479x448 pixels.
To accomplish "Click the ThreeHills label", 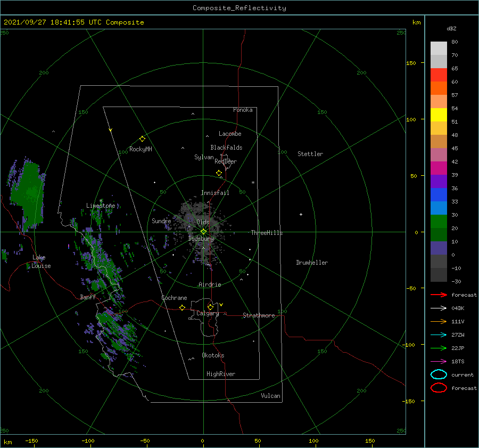I will tap(267, 233).
